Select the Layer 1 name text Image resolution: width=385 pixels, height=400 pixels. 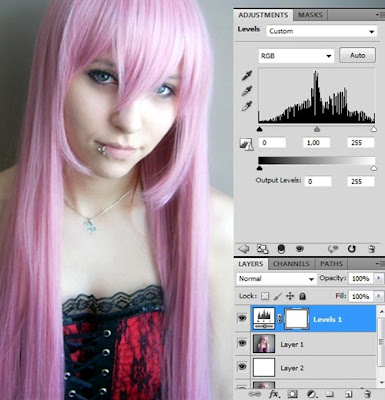pyautogui.click(x=292, y=344)
